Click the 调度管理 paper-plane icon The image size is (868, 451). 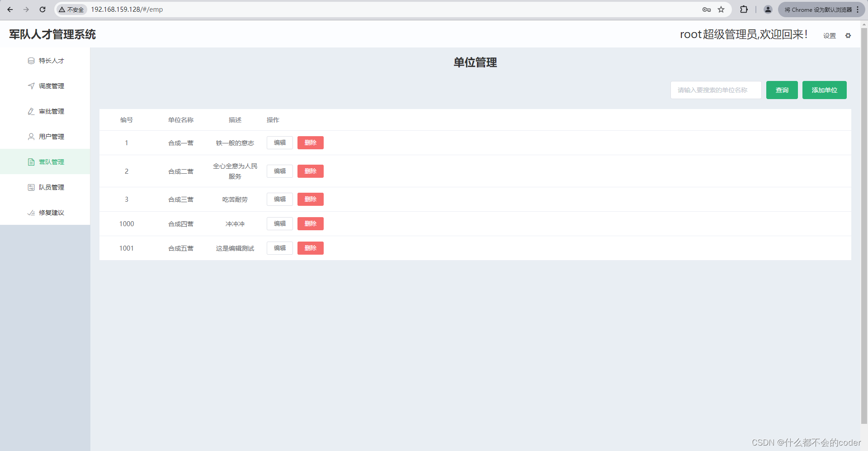click(x=31, y=86)
